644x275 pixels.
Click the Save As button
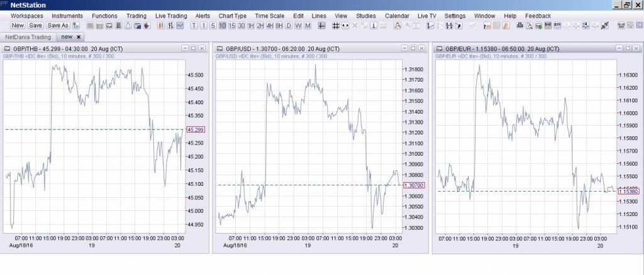click(x=58, y=26)
